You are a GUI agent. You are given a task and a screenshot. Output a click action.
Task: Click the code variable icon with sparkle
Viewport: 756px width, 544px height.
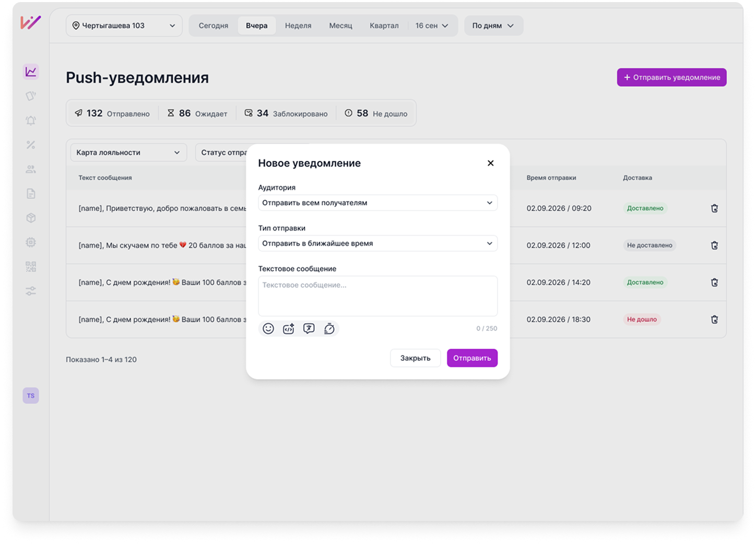click(289, 328)
